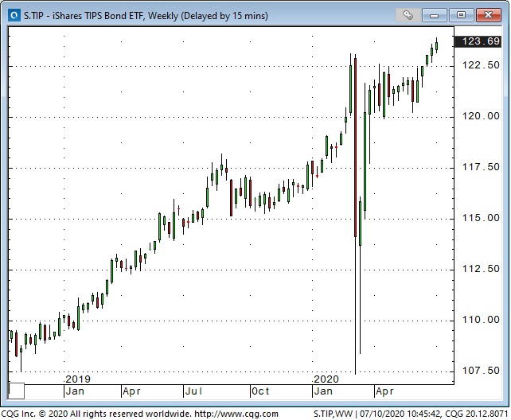Screen dimensions: 511x420
Task: Click the 2020 year label on time axis
Action: pyautogui.click(x=326, y=379)
